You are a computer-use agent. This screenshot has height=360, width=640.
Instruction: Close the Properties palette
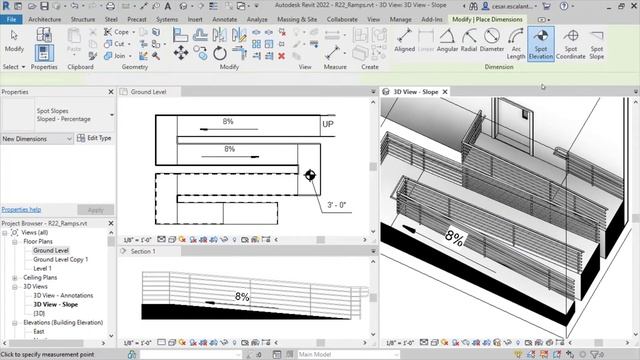pos(111,92)
